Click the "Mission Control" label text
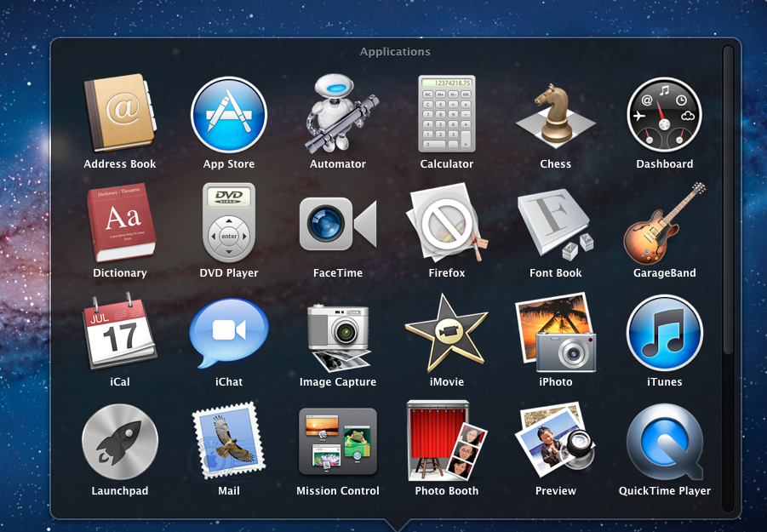The height and width of the screenshot is (532, 767). [x=338, y=490]
